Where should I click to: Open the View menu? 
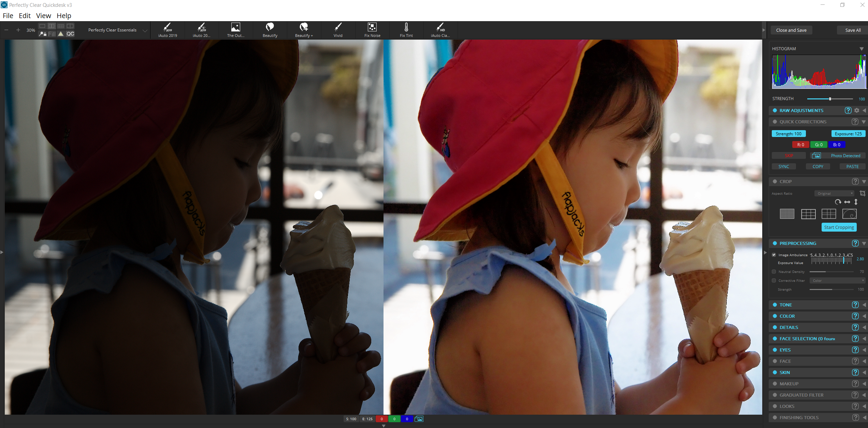click(43, 16)
